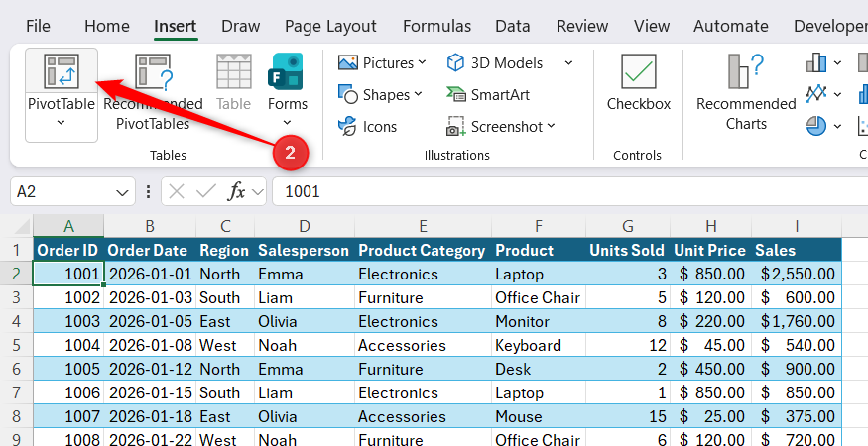868x446 pixels.
Task: Insert a pie or doughnut chart
Action: pyautogui.click(x=816, y=126)
